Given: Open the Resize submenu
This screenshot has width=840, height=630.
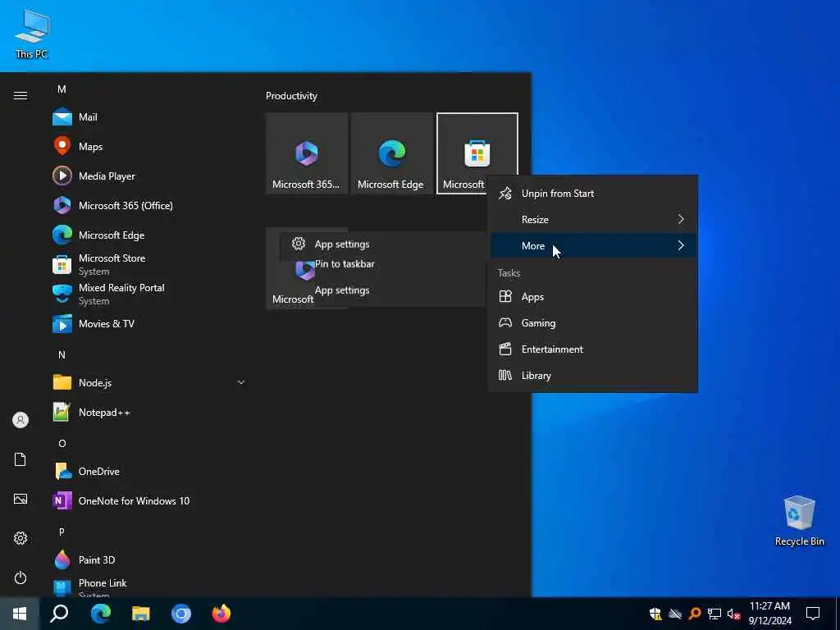Looking at the screenshot, I should pos(593,220).
